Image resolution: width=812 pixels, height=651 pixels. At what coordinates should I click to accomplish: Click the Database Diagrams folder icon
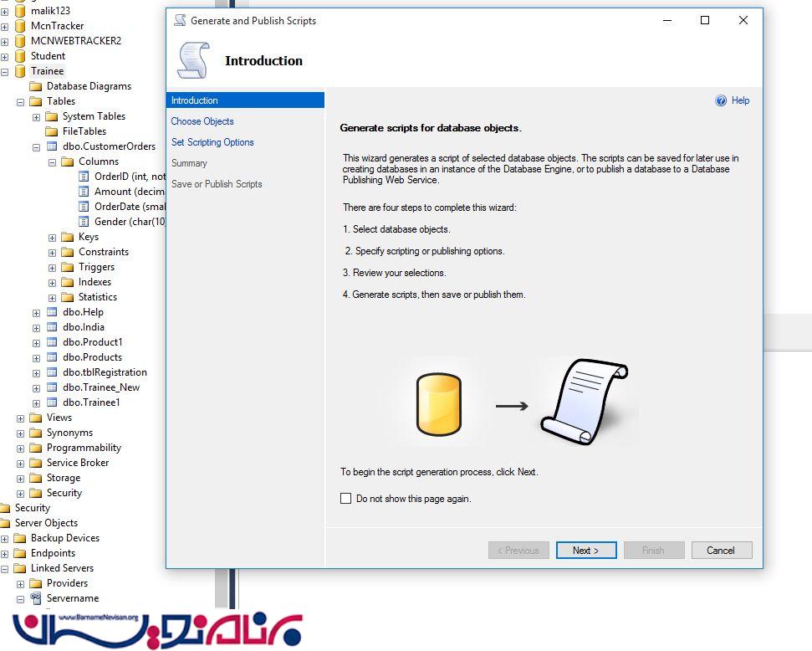[x=36, y=86]
